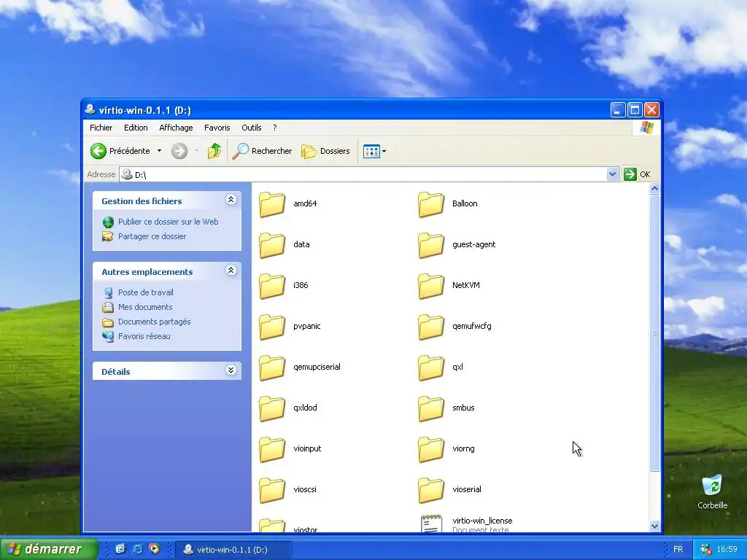Click virtio-win-0.1.1 (D:) taskbar button
The height and width of the screenshot is (560, 747).
(233, 550)
